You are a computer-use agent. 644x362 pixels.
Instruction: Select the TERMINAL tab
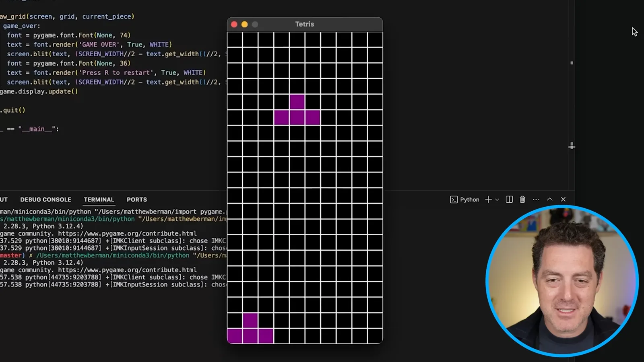[99, 200]
